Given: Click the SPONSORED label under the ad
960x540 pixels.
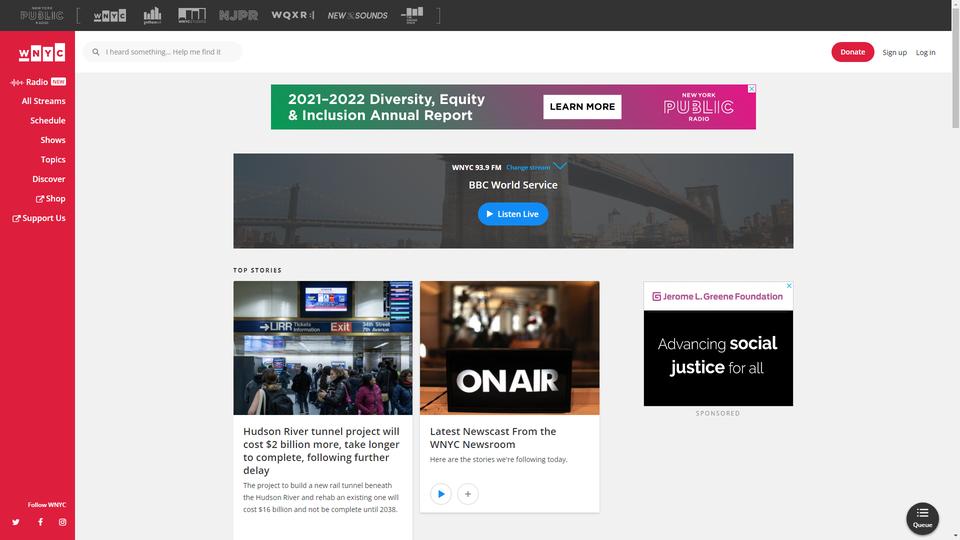Looking at the screenshot, I should [x=718, y=413].
